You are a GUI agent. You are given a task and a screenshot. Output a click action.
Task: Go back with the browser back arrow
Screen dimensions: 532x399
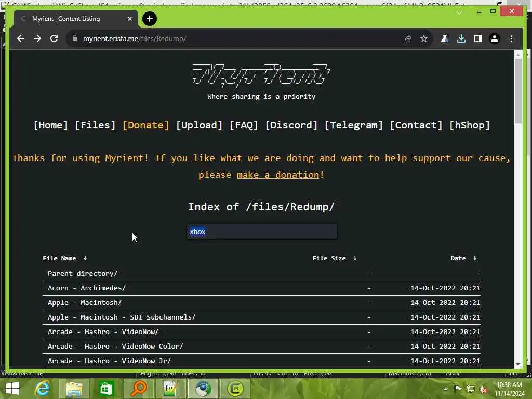coord(21,38)
